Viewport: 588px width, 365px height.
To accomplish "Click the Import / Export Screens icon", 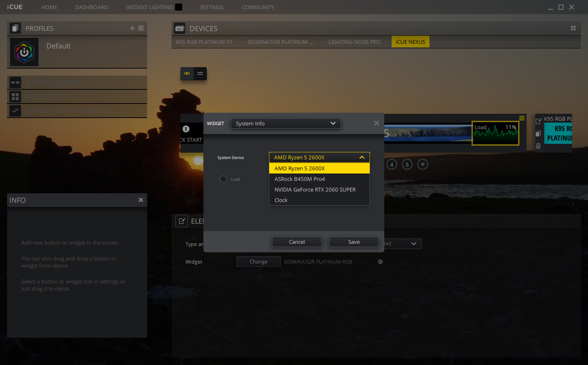I will pos(15,111).
